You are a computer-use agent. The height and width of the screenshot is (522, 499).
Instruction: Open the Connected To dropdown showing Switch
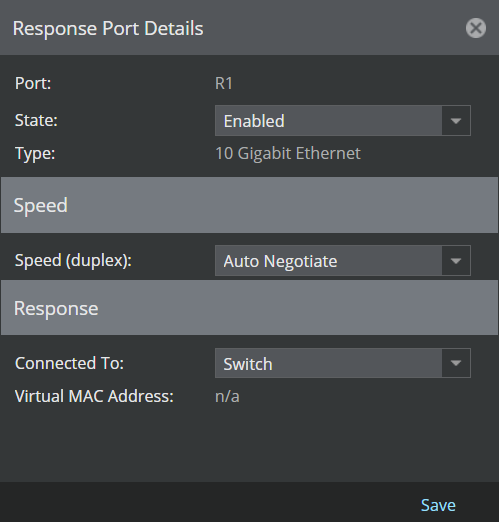[343, 363]
